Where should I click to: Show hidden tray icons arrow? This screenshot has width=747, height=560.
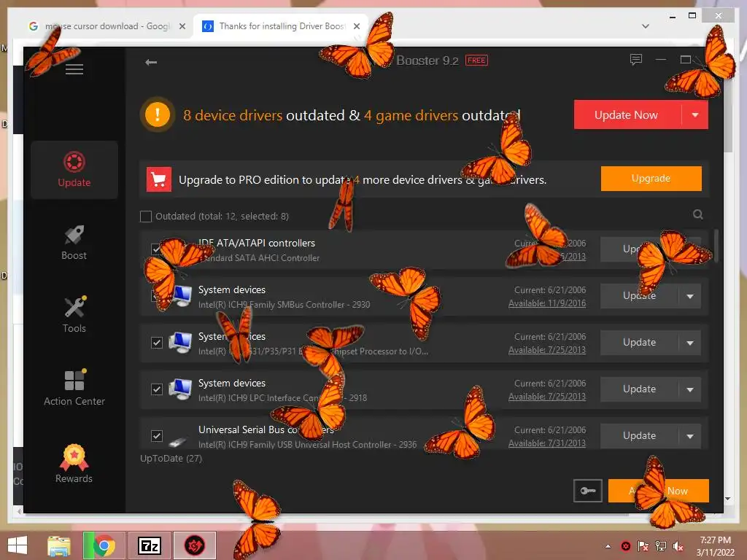click(x=608, y=546)
